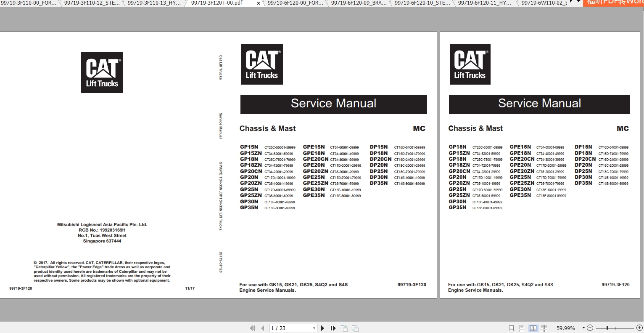Screen dimensions: 644x333
Task: Go to the first page
Action: coord(252,328)
